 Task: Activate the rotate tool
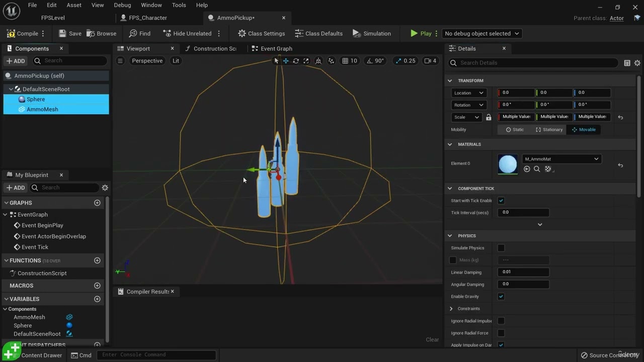(296, 61)
